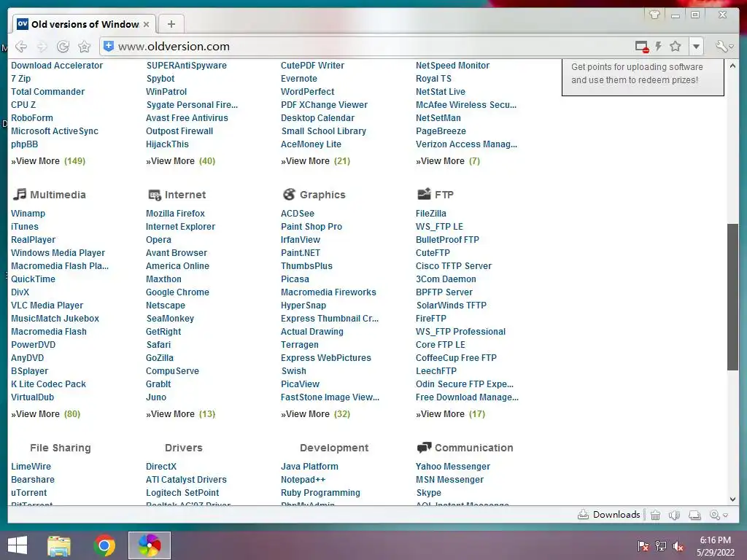747x560 pixels.
Task: Click the page scrollbar down arrow
Action: pyautogui.click(x=732, y=499)
